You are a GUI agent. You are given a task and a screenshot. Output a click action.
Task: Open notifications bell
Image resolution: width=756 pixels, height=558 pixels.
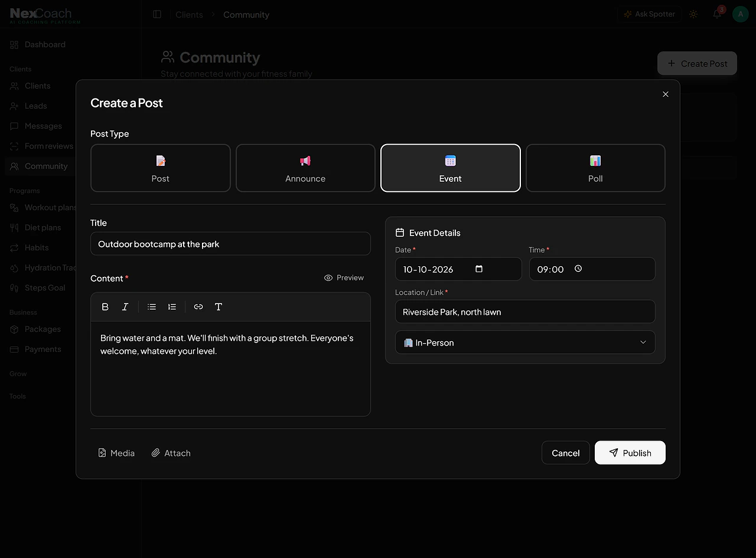click(717, 14)
